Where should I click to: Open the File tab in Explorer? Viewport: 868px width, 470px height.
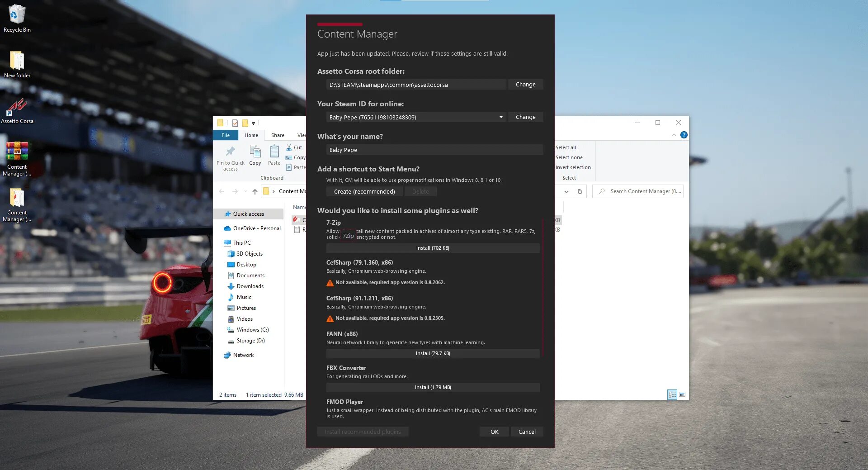coord(226,135)
